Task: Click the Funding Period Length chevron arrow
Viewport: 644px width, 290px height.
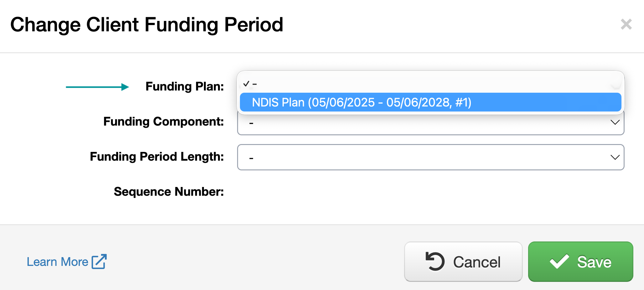Action: (615, 157)
